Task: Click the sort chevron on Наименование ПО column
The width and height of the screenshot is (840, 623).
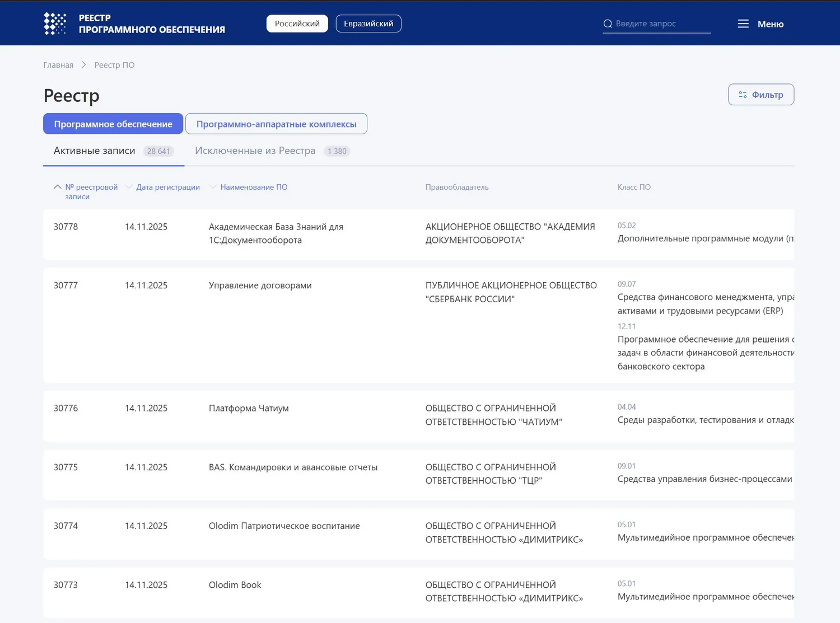Action: [x=213, y=187]
